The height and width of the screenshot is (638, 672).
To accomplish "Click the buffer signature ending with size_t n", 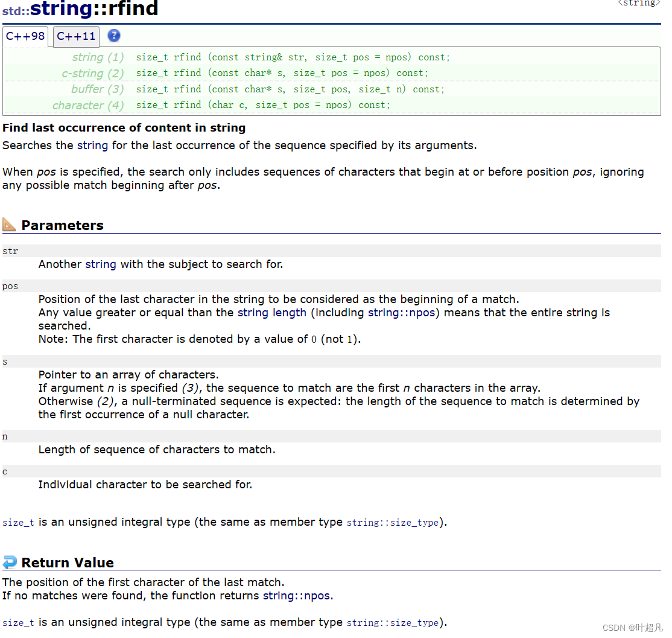I will 290,89.
